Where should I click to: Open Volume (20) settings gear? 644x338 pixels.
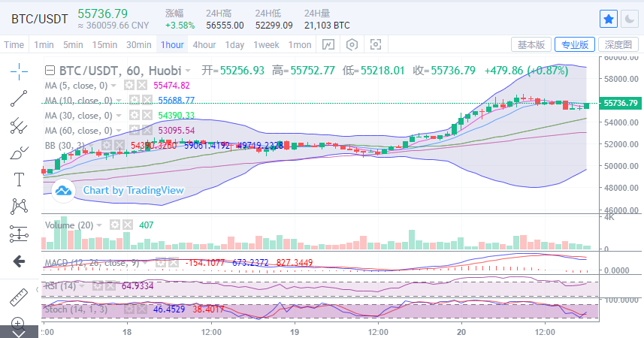(x=114, y=225)
